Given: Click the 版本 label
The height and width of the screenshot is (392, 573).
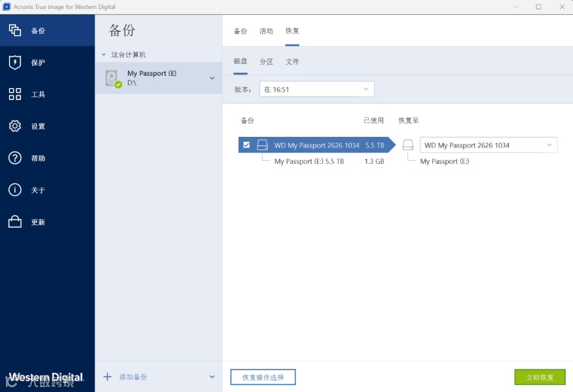Looking at the screenshot, I should pos(242,90).
